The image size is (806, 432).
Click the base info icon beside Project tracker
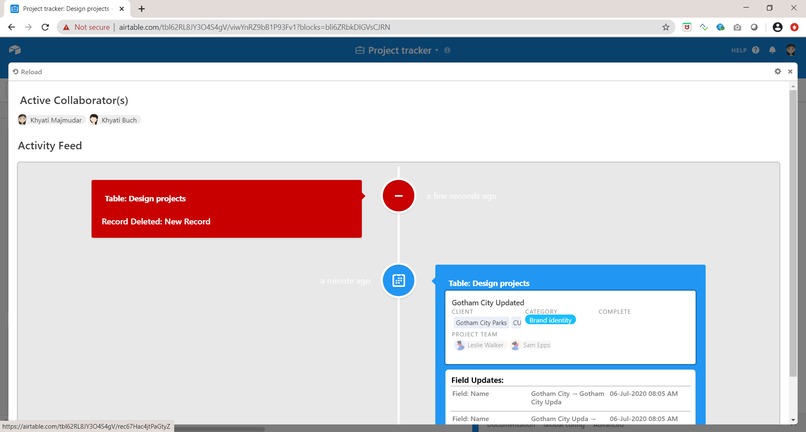tap(447, 50)
